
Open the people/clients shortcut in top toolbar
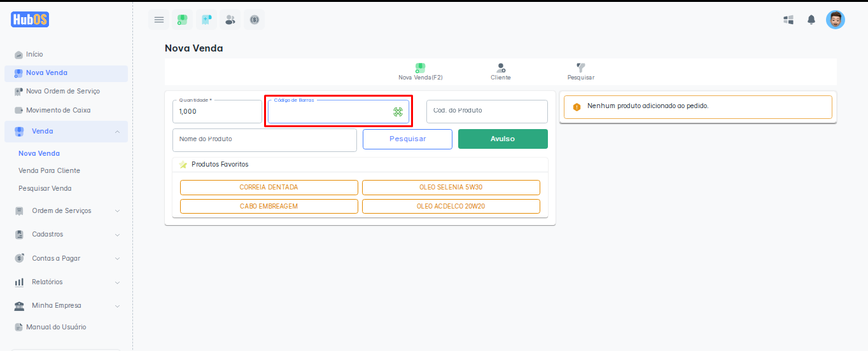[x=230, y=20]
